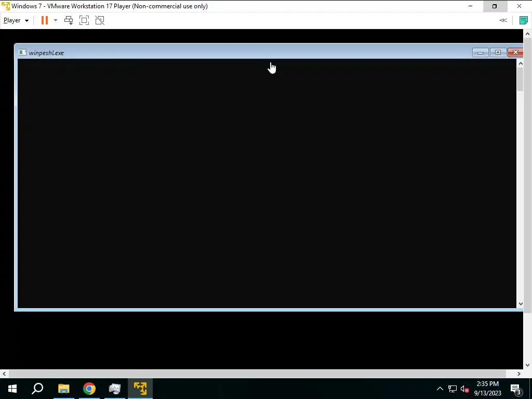This screenshot has height=399, width=532.
Task: Click the winpeshl.exe title bar icon
Action: 22,52
